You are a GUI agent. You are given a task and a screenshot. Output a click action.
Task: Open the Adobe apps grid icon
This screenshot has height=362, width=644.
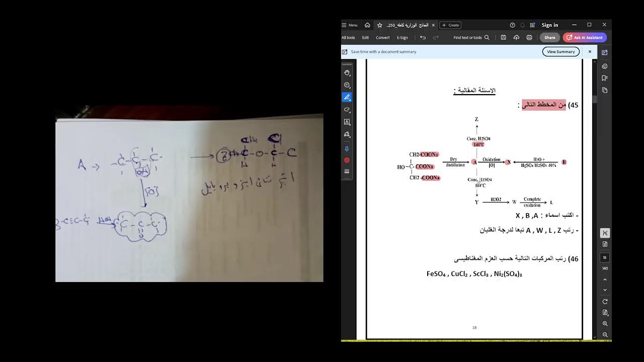tap(532, 25)
